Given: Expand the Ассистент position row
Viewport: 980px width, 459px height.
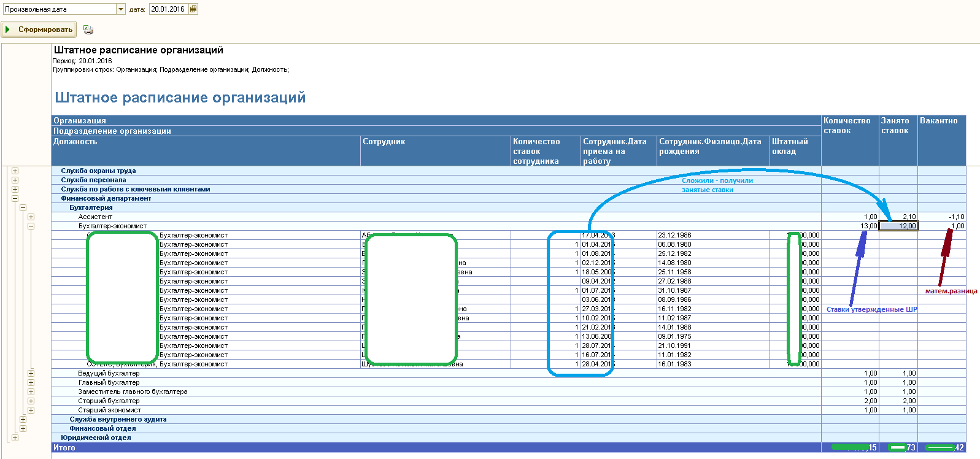Looking at the screenshot, I should point(31,217).
